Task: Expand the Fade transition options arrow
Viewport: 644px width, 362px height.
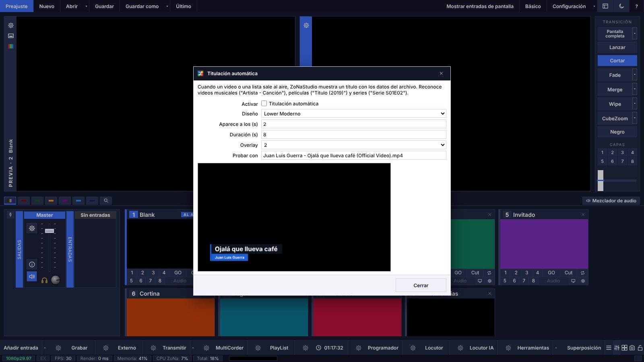Action: click(x=635, y=75)
